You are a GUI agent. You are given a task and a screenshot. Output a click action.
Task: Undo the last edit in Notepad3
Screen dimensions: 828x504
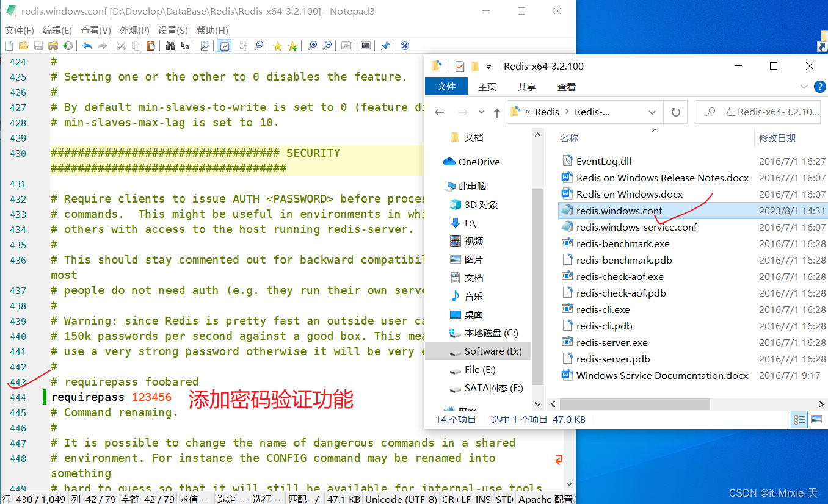click(87, 46)
